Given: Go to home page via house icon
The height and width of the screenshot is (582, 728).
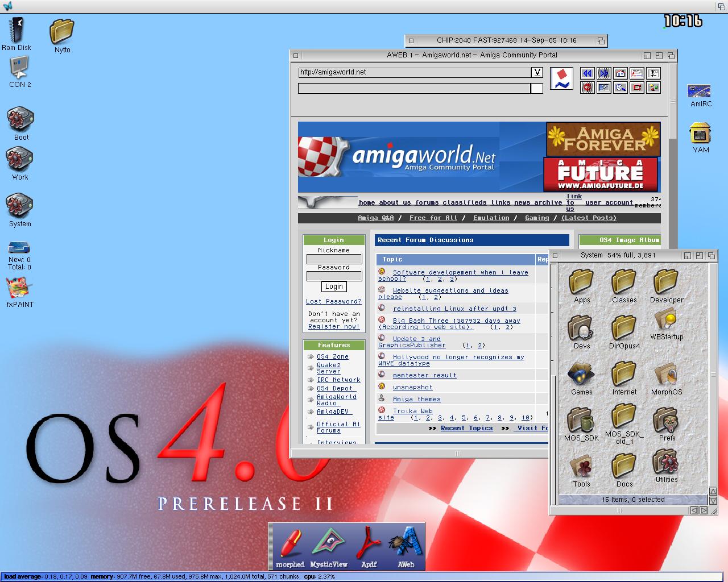Looking at the screenshot, I should tap(621, 73).
